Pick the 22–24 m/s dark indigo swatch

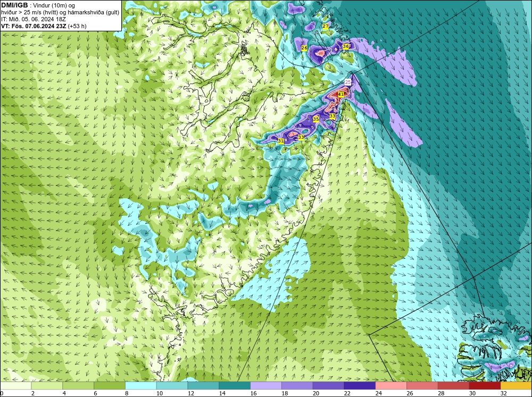[360, 385]
